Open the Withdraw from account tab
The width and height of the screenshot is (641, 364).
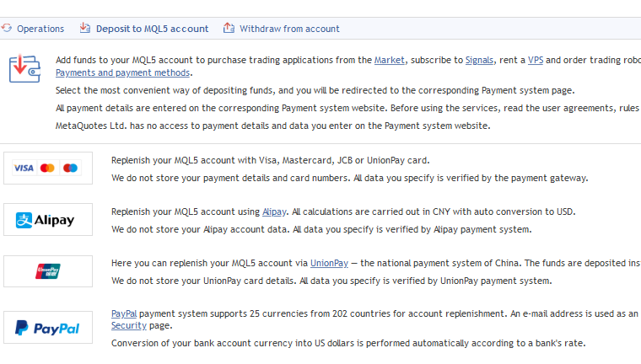click(x=289, y=29)
